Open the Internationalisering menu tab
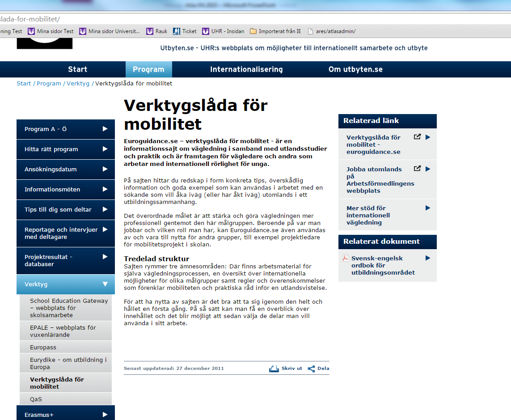Screen dimensions: 511x420 click(x=246, y=69)
